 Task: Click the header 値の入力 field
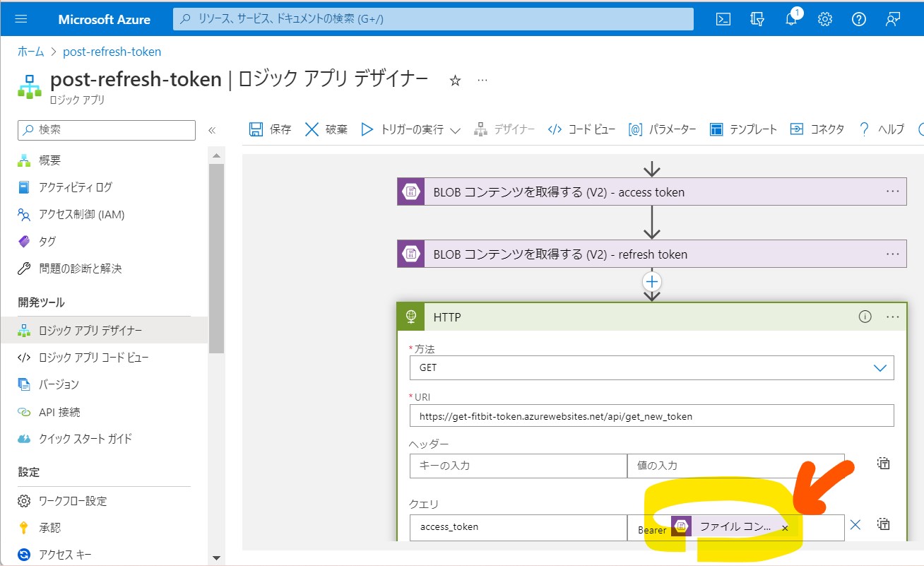pos(735,466)
